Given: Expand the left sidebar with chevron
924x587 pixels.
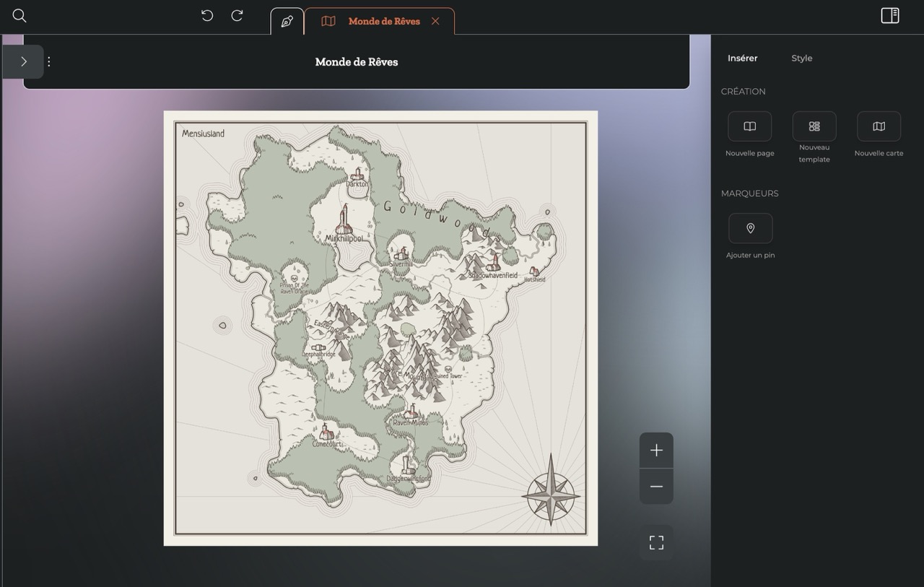Looking at the screenshot, I should (23, 62).
